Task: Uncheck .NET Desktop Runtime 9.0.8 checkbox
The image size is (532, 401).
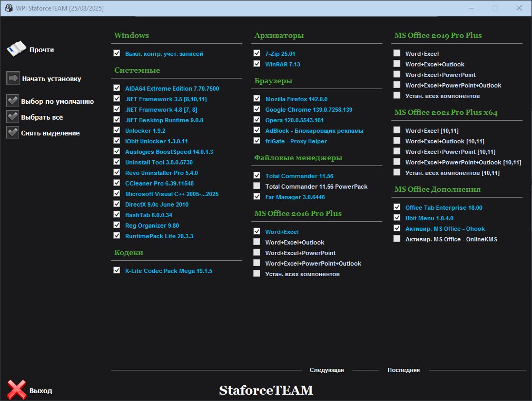Action: 117,120
